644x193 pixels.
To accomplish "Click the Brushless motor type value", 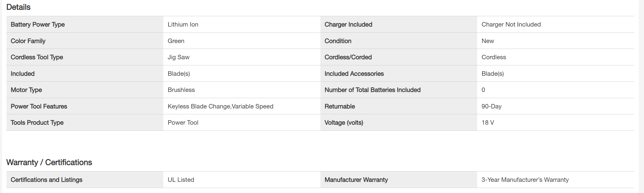I will [x=181, y=90].
